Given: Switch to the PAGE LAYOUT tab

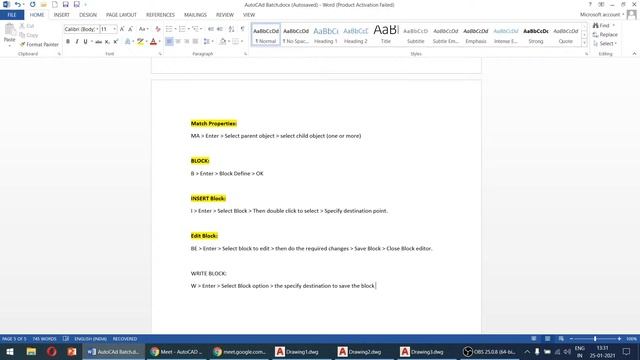Looking at the screenshot, I should (x=121, y=15).
